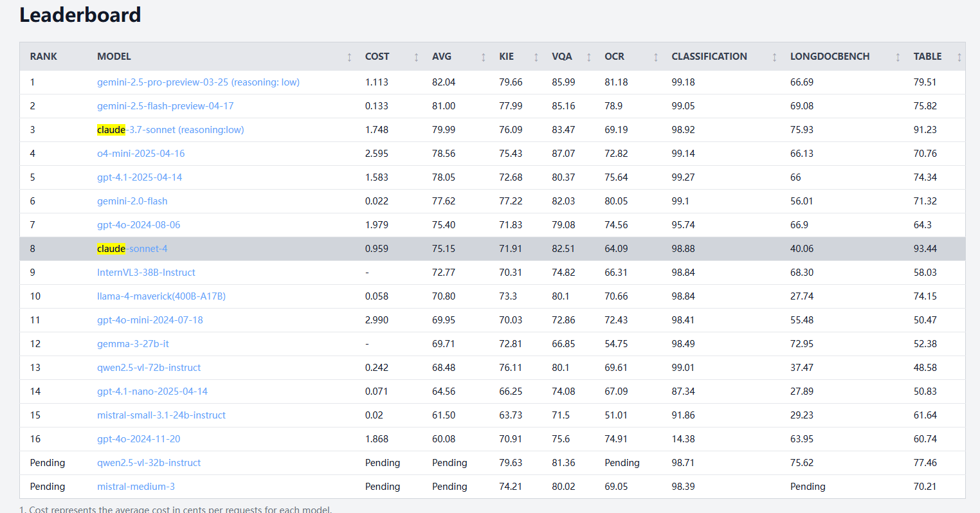This screenshot has width=980, height=513.
Task: Select longdocbench score 40.06
Action: (802, 249)
